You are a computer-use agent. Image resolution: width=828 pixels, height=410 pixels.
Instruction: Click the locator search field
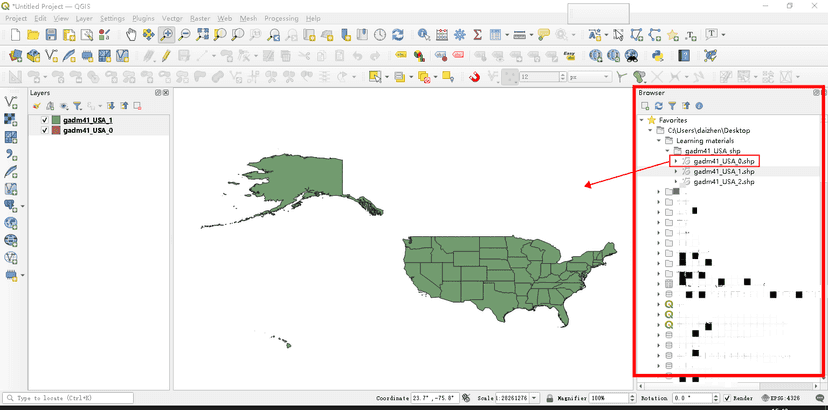click(x=70, y=398)
